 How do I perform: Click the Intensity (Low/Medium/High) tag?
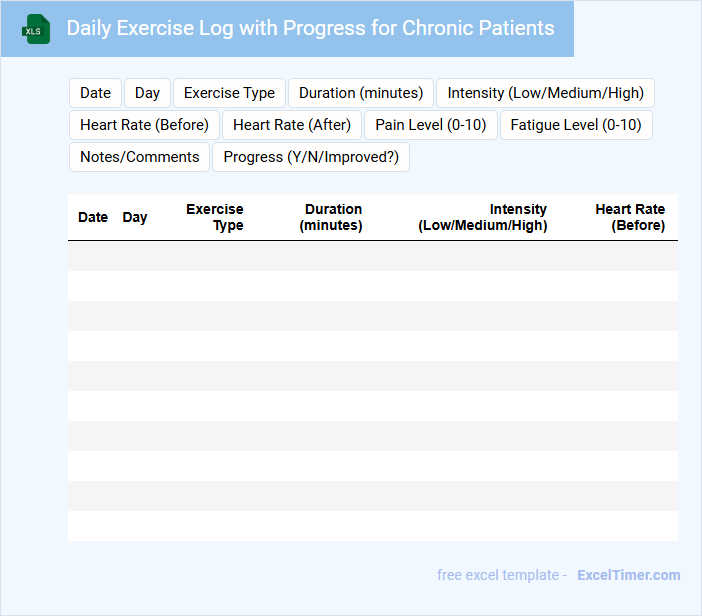click(x=545, y=93)
